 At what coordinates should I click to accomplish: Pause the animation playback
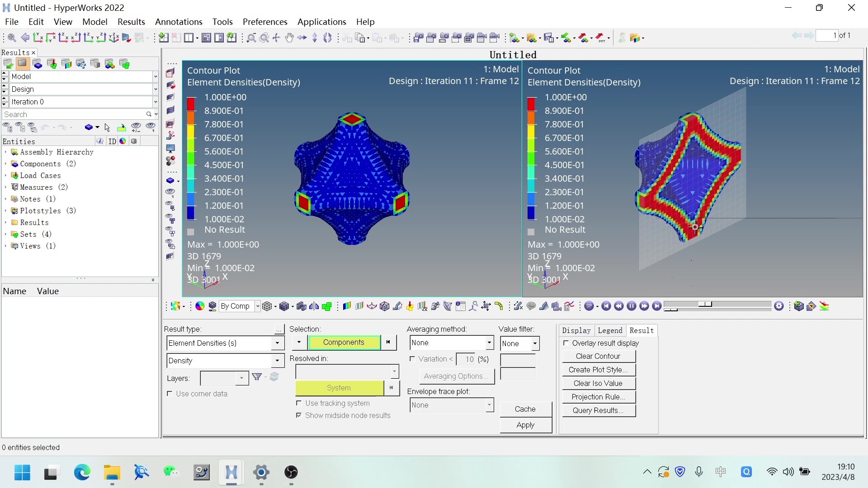pos(631,306)
